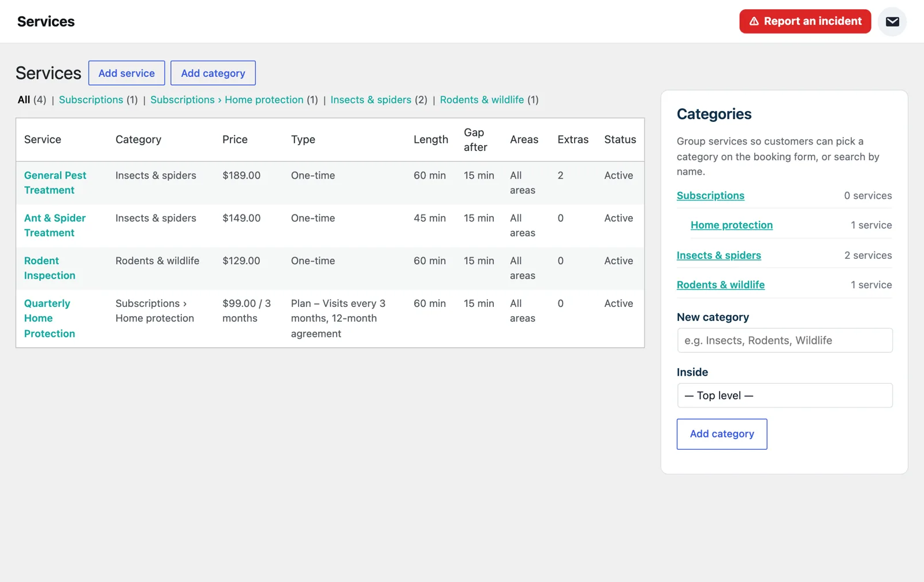Open Rodent Inspection service
The image size is (924, 582).
tap(50, 268)
